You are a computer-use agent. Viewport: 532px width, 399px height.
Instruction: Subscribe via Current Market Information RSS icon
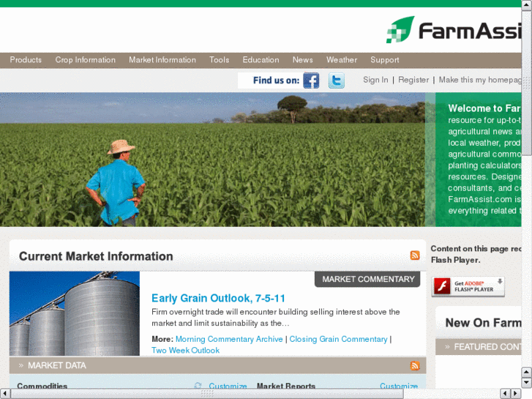pyautogui.click(x=415, y=255)
